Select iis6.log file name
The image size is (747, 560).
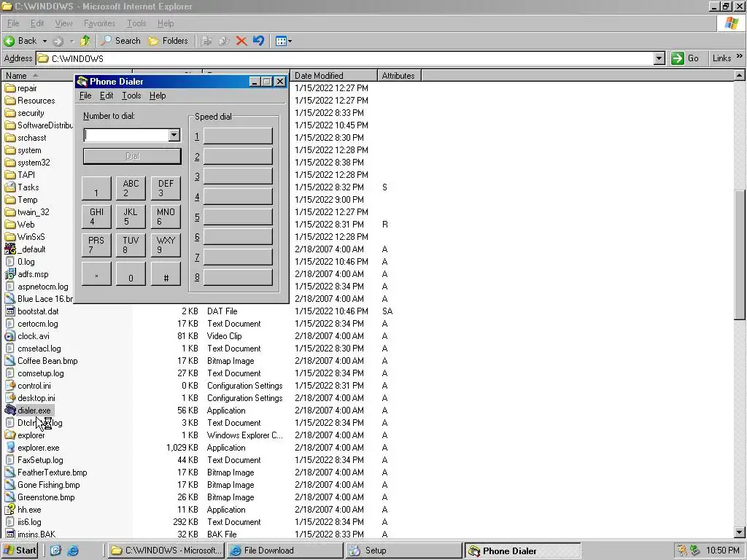click(29, 521)
